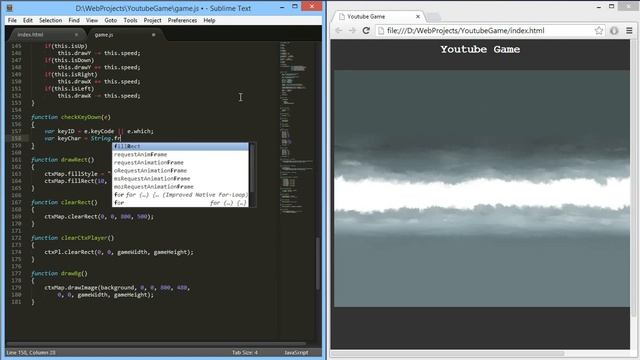Open the JavaScript syntax selector
The image size is (640, 360).
[x=296, y=352]
